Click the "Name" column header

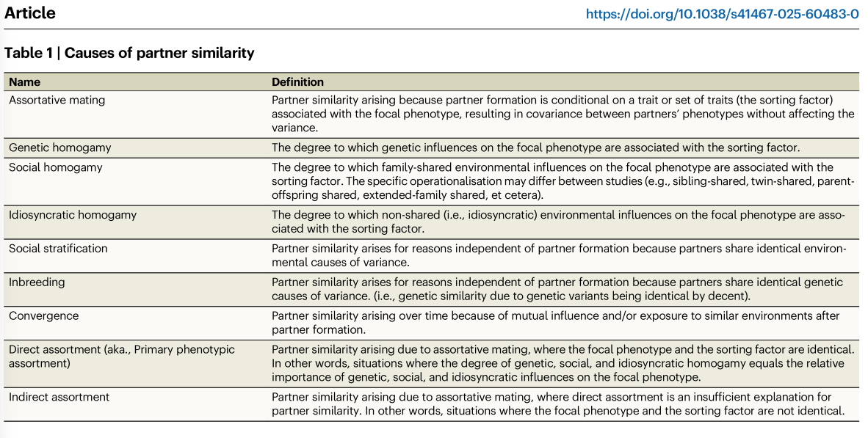point(24,81)
